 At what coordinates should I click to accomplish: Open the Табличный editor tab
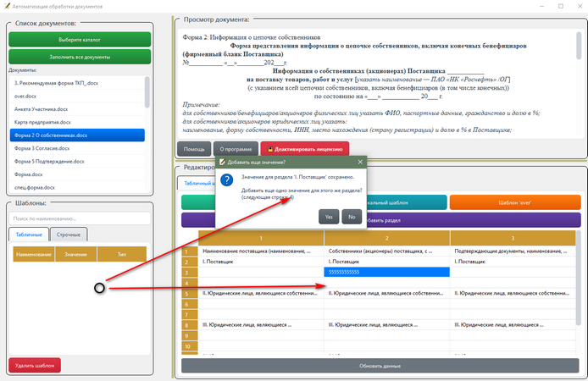coord(197,183)
